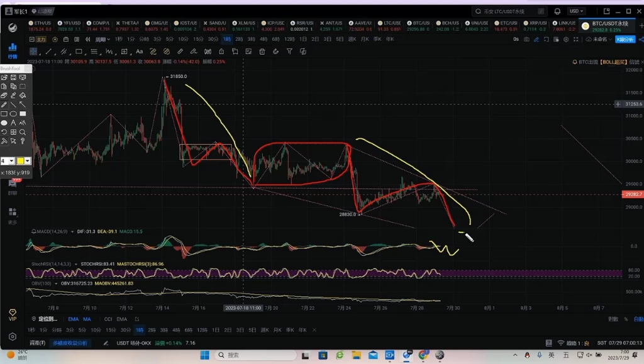Select the trend line drawing tool
644x364 pixels.
pos(48,52)
